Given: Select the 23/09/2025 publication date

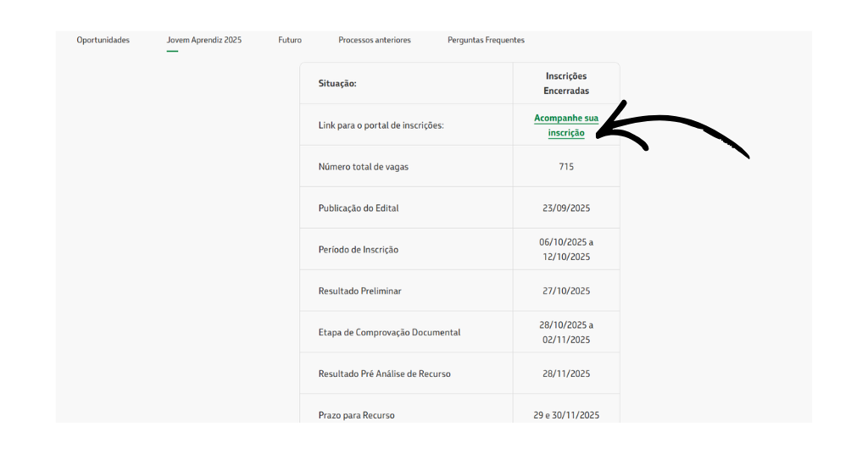Looking at the screenshot, I should pos(565,208).
